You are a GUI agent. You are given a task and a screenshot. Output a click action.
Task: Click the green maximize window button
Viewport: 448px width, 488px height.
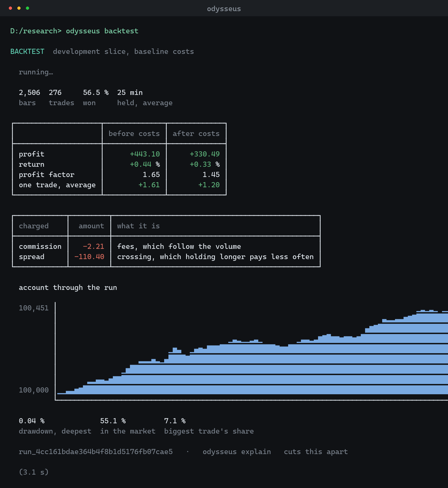pos(28,8)
